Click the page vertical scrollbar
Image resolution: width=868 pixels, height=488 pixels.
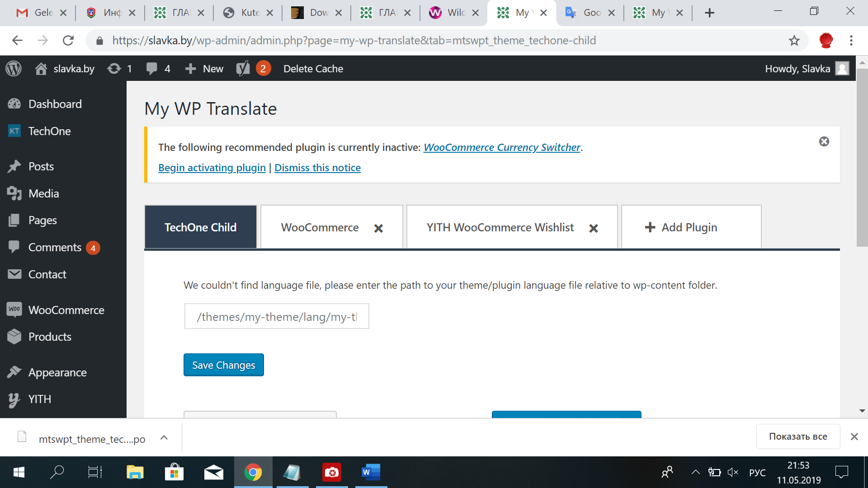(x=862, y=157)
